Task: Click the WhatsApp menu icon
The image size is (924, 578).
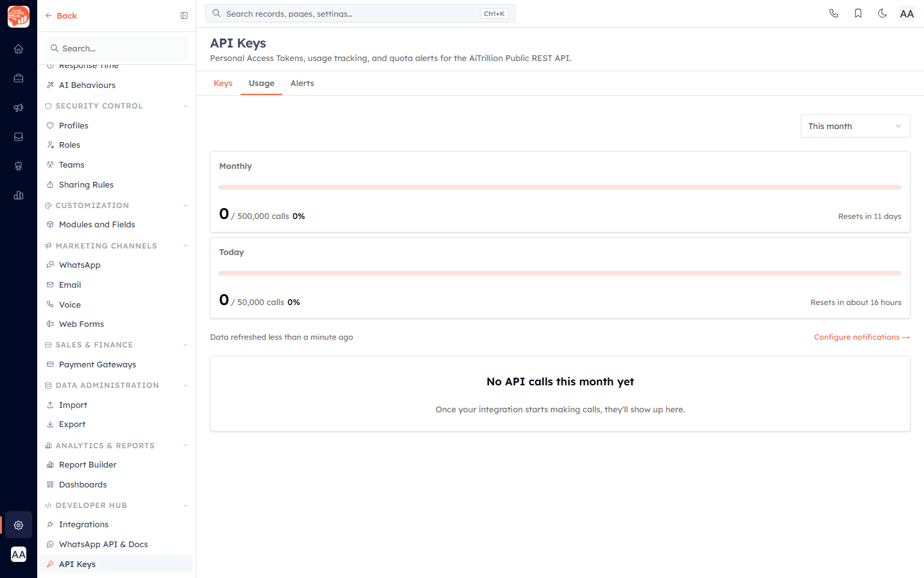Action: (50, 265)
